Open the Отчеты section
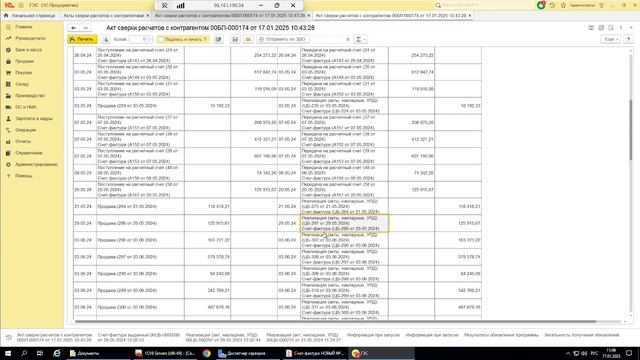Screen dimensions: 640x360 click(x=23, y=141)
